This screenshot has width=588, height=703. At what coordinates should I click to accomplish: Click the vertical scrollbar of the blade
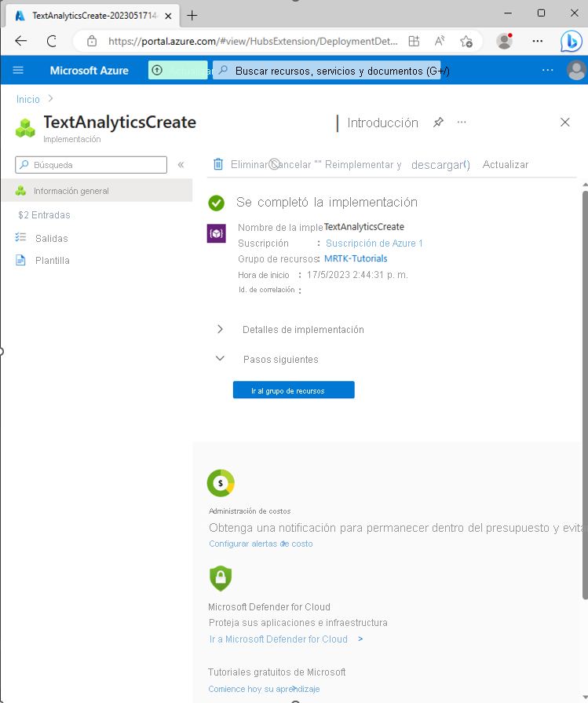585,394
